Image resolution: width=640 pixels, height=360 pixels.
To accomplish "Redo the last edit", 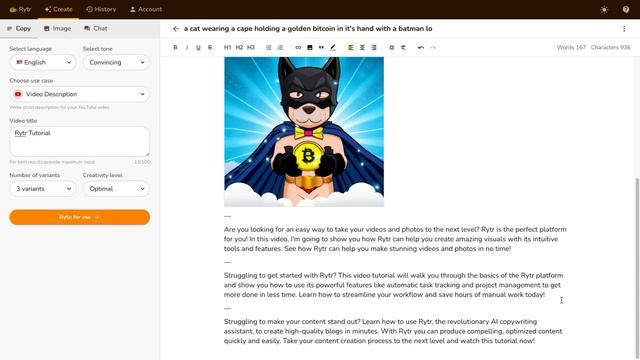I will [x=433, y=47].
